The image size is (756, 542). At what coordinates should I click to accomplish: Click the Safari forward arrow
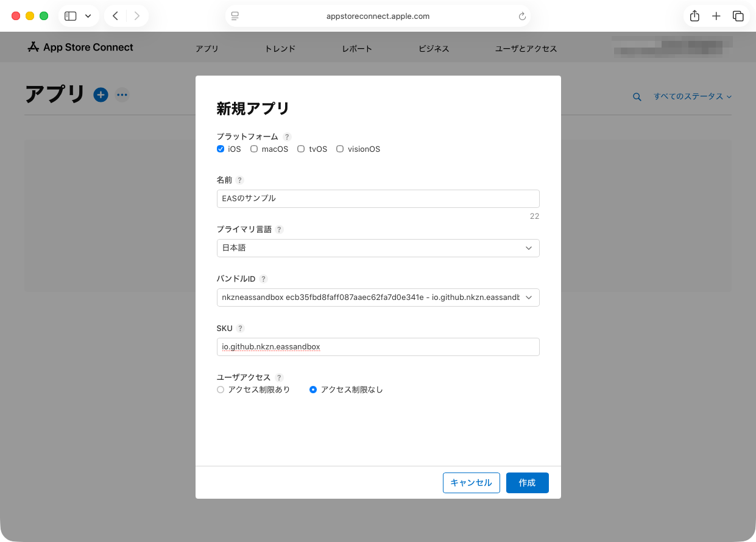tap(137, 16)
